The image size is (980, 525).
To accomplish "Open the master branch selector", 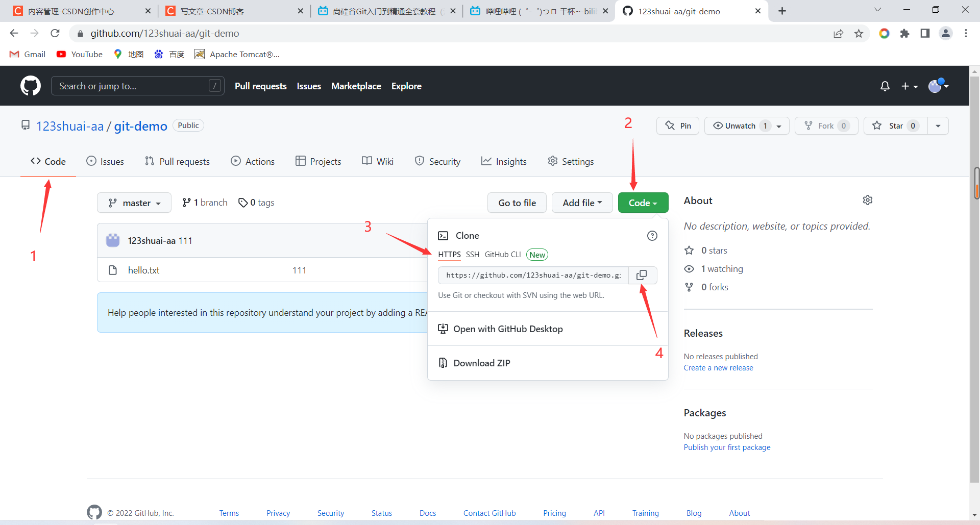I will point(134,203).
